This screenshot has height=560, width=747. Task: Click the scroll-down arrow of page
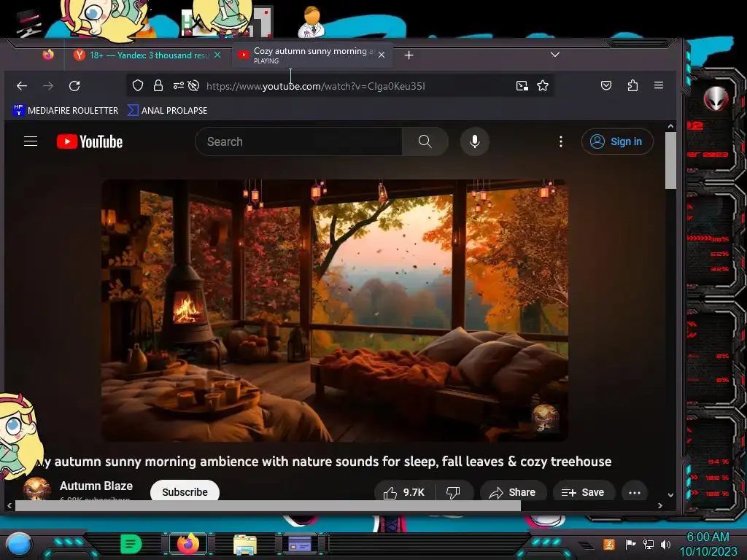671,495
